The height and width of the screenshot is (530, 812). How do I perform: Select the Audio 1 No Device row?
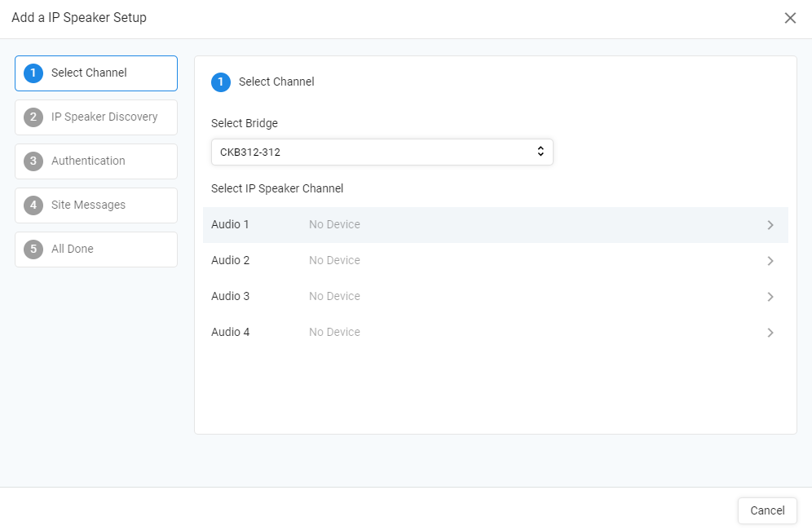pos(496,225)
